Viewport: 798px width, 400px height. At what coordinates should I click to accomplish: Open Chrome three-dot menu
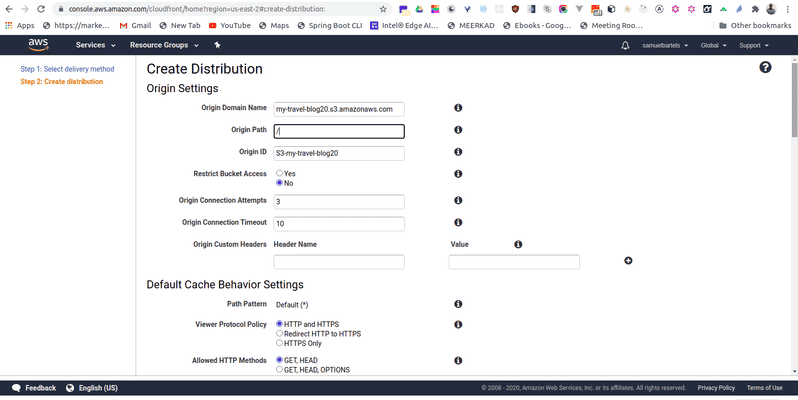tap(787, 9)
